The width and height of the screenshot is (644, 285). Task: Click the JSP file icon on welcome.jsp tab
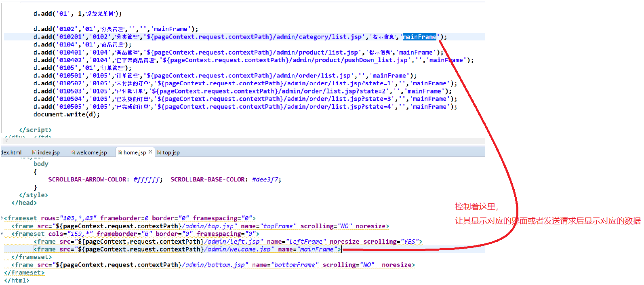coord(73,152)
